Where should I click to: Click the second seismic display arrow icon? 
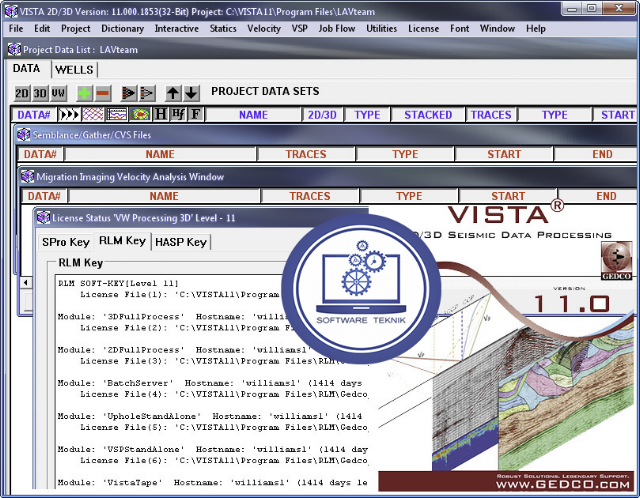coord(147,93)
